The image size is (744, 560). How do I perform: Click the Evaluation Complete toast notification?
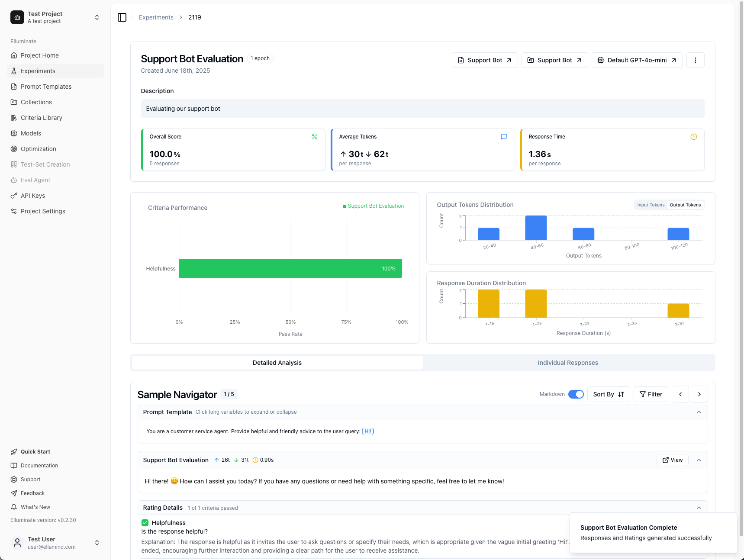click(653, 533)
